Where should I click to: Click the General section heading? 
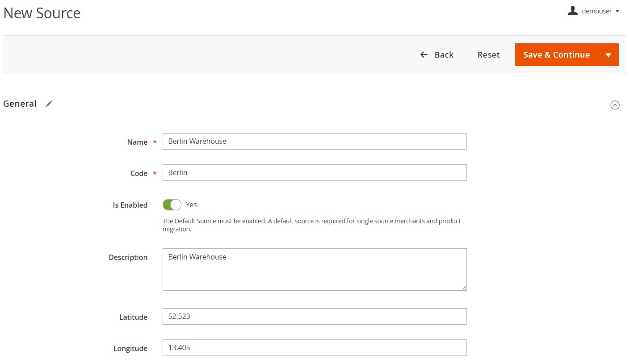tap(20, 104)
